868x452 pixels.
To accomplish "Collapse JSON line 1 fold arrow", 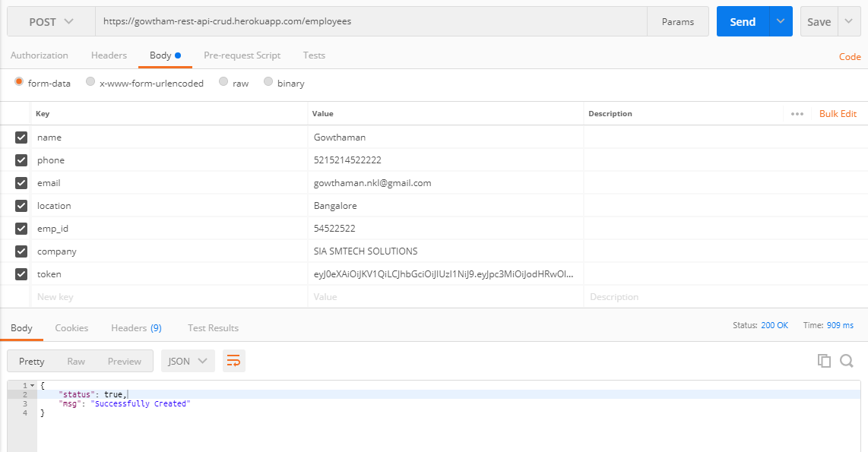I will (32, 385).
